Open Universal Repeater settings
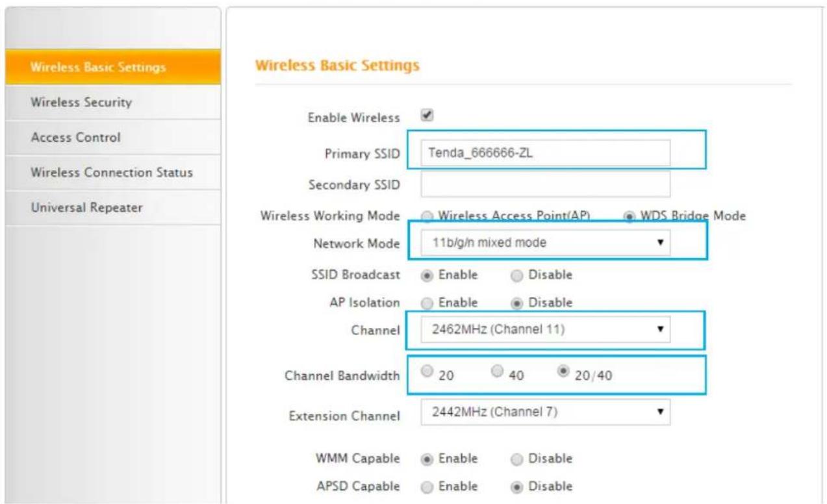This screenshot has height=504, width=827. point(112,208)
